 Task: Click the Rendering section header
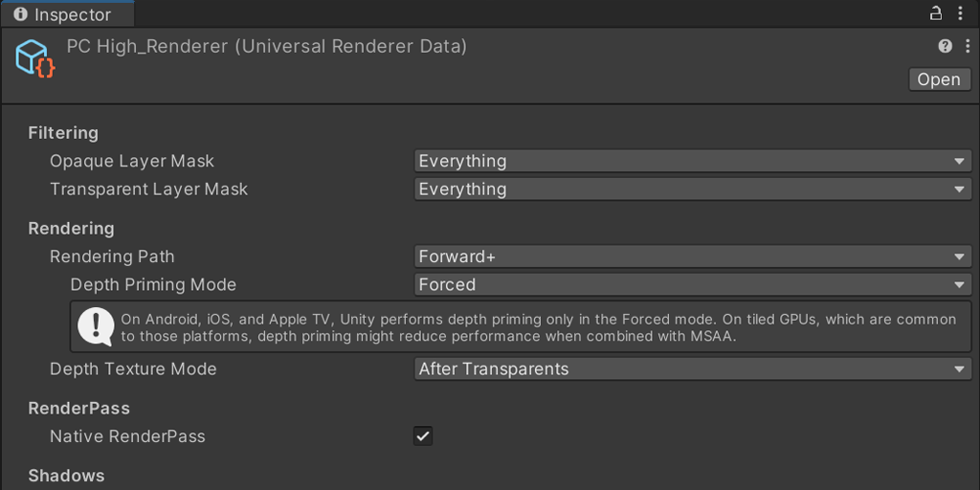[x=71, y=229]
